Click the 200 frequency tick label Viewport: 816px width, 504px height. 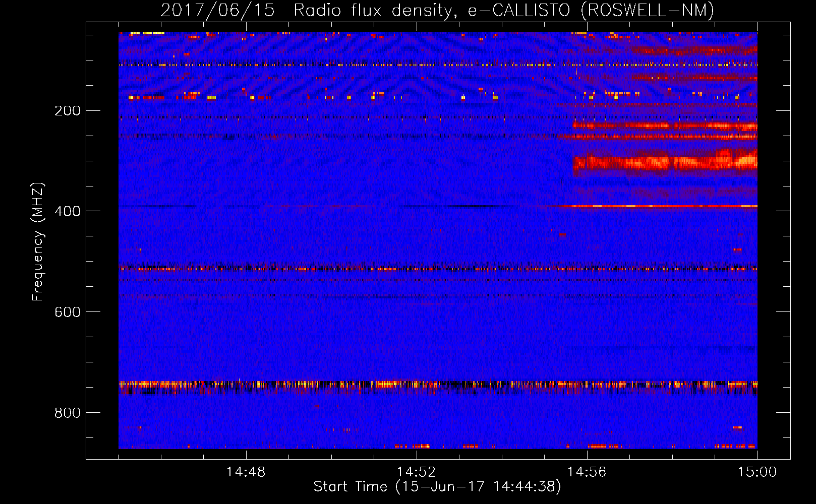point(68,110)
